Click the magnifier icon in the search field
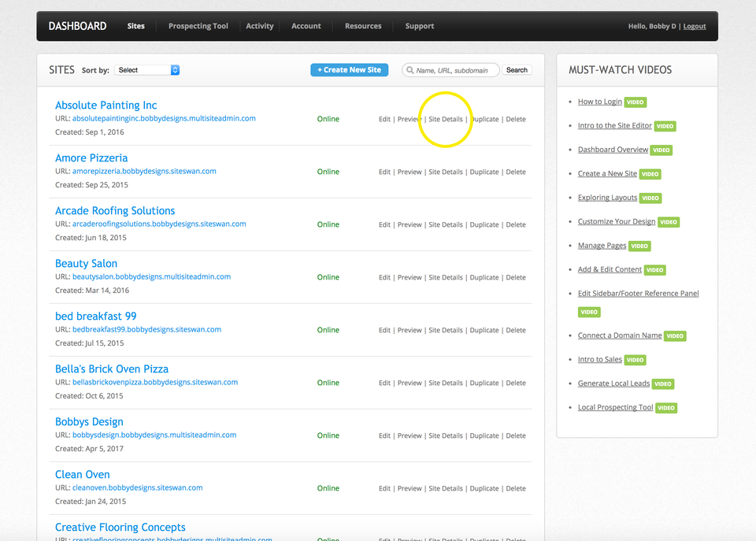This screenshot has width=756, height=541. tap(409, 70)
